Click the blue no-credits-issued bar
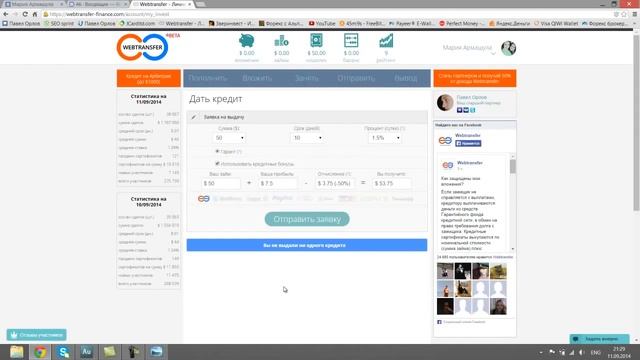The width and height of the screenshot is (640, 360). click(307, 245)
